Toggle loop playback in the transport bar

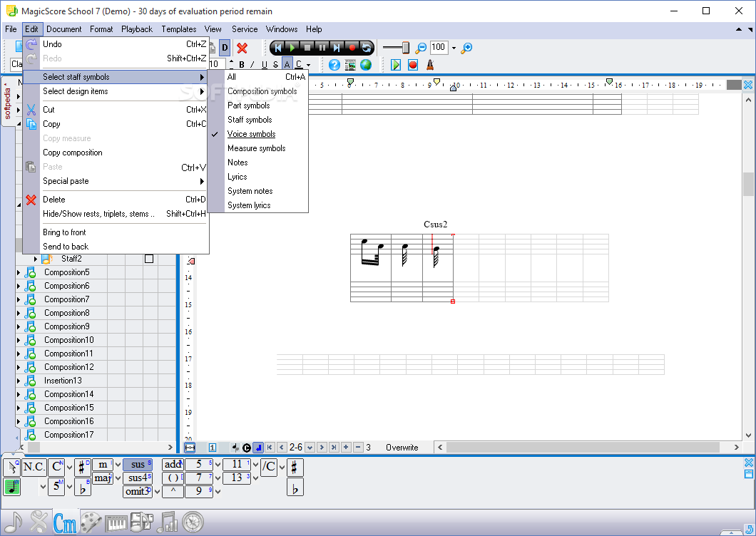pyautogui.click(x=367, y=47)
